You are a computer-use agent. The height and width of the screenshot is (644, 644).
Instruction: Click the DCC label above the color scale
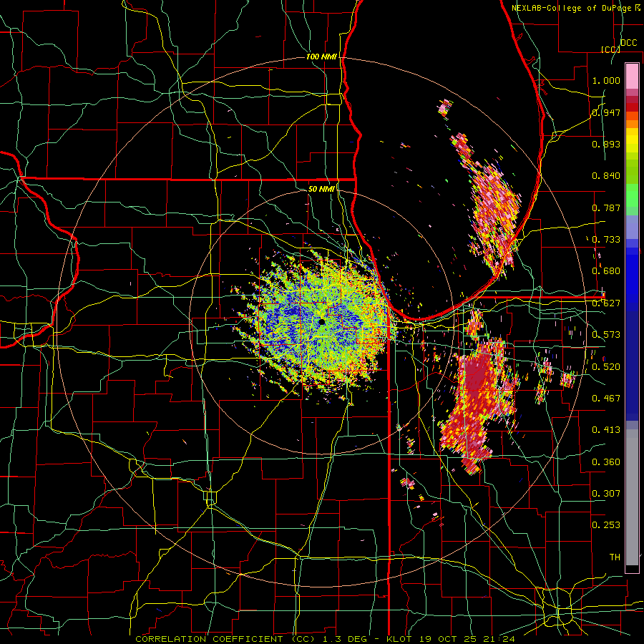tap(628, 43)
